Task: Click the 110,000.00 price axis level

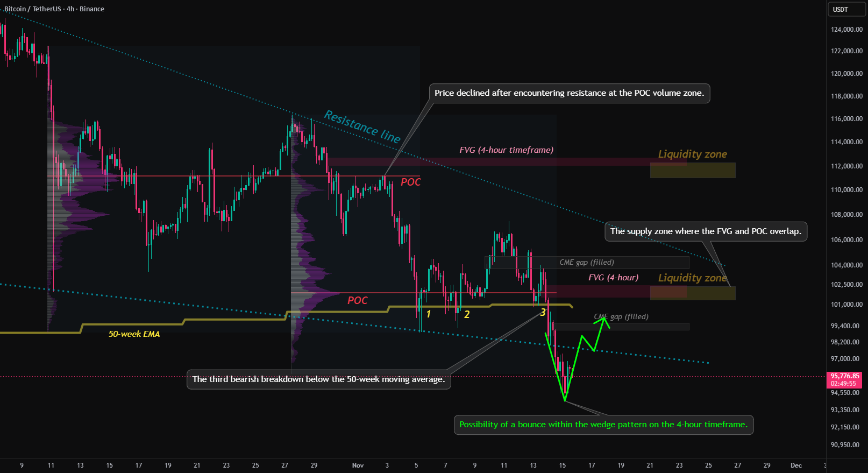Action: [846, 190]
